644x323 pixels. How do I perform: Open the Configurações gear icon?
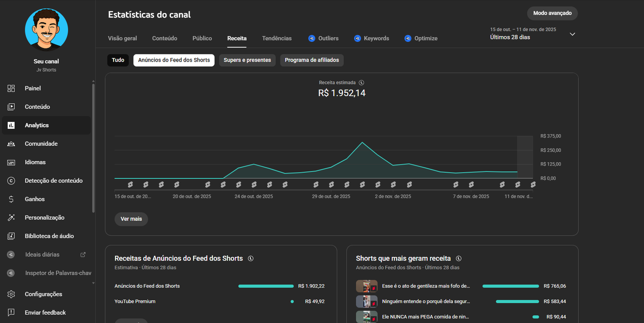pyautogui.click(x=11, y=294)
